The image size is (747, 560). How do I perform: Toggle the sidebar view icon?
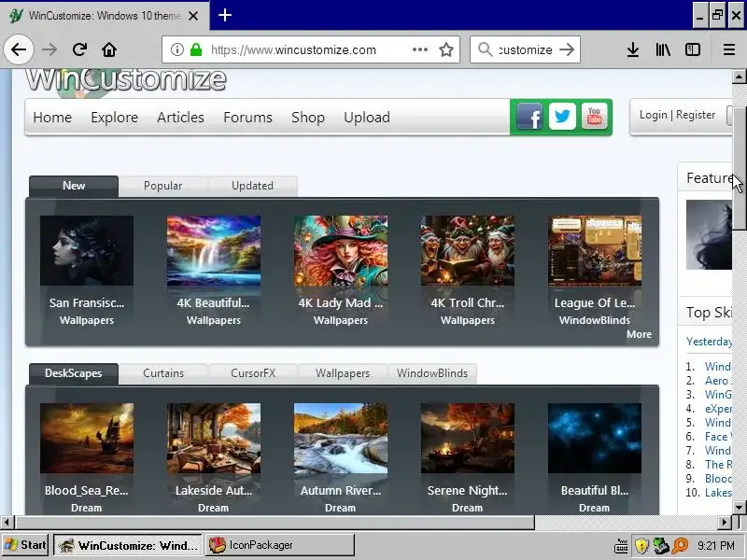(x=693, y=49)
